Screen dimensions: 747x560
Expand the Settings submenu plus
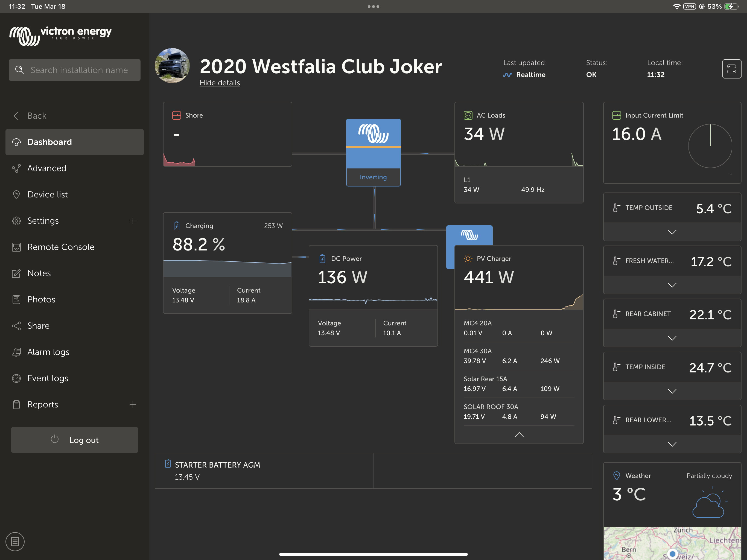click(133, 221)
